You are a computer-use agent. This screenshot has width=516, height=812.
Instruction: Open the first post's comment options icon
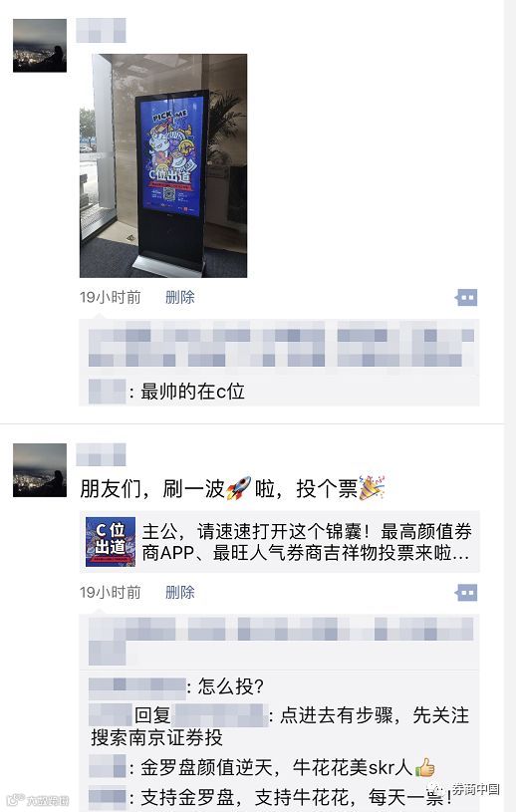466,297
